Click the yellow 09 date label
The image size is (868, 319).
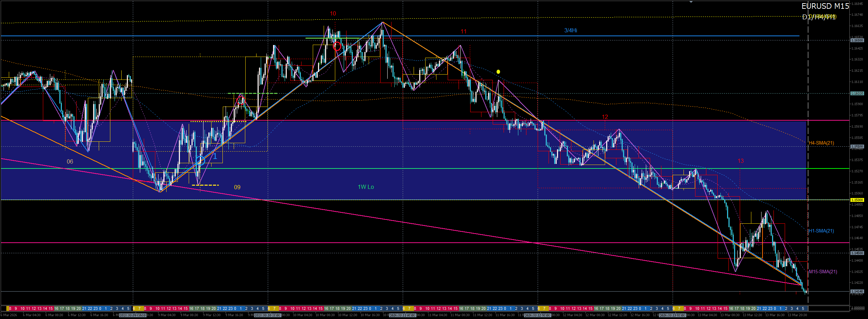(237, 187)
